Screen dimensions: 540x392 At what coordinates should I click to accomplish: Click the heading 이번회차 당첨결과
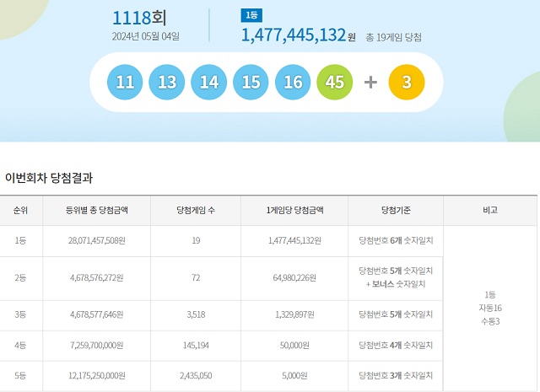(x=49, y=178)
